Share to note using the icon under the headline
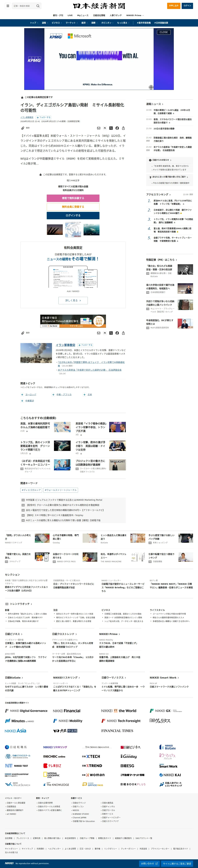 (x=105, y=128)
